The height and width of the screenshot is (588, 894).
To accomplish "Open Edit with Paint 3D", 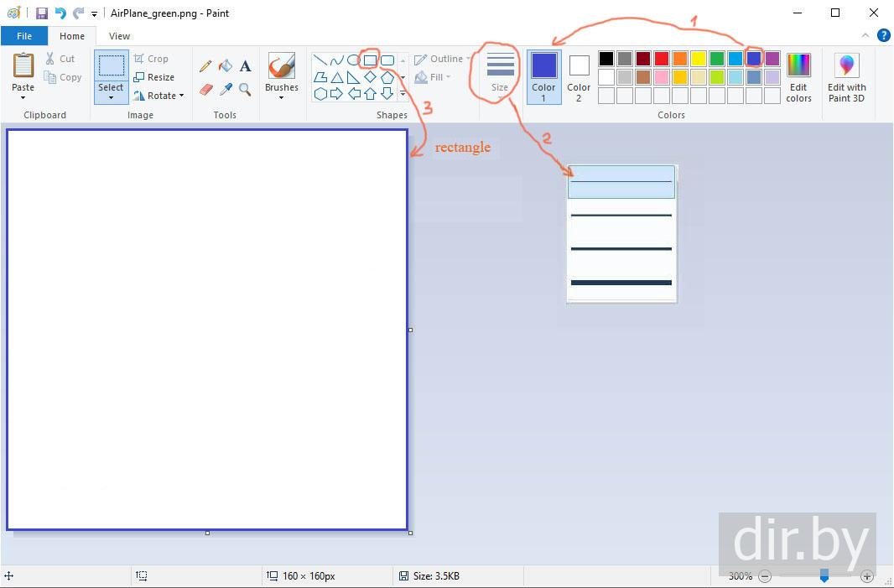I will click(x=847, y=77).
